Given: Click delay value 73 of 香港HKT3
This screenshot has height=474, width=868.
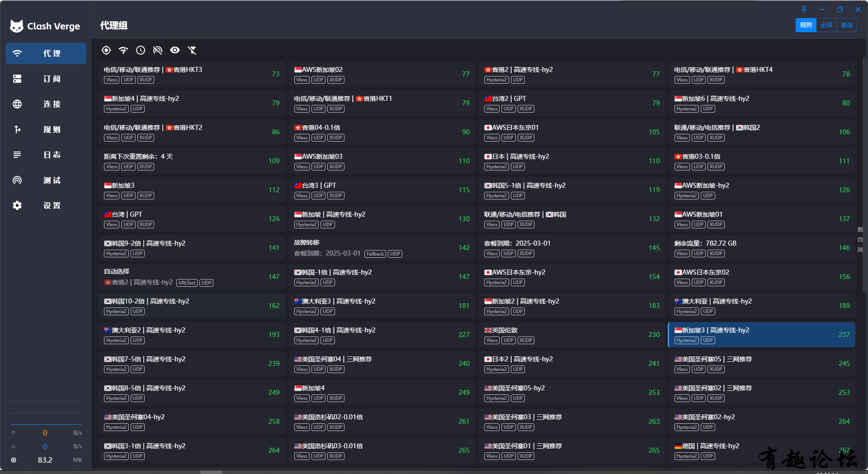Looking at the screenshot, I should (276, 74).
